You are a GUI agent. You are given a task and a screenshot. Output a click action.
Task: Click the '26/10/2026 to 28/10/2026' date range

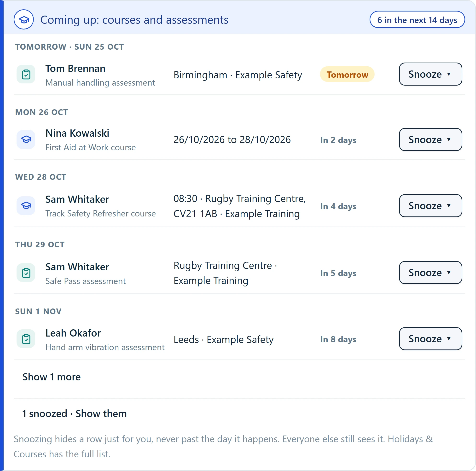(x=232, y=140)
